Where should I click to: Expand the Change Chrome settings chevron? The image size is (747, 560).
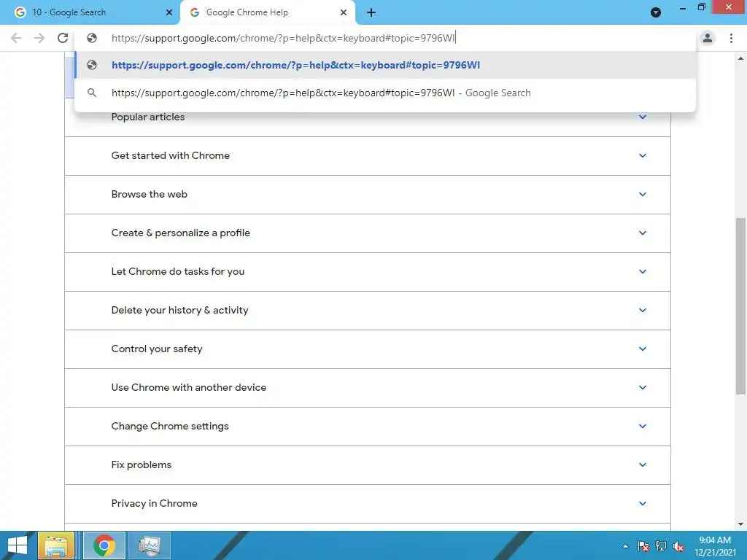[642, 426]
